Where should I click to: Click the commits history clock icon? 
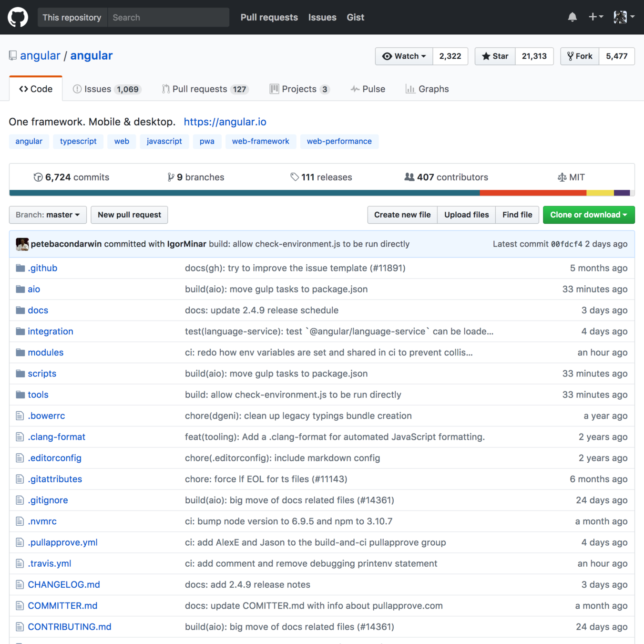pyautogui.click(x=38, y=177)
